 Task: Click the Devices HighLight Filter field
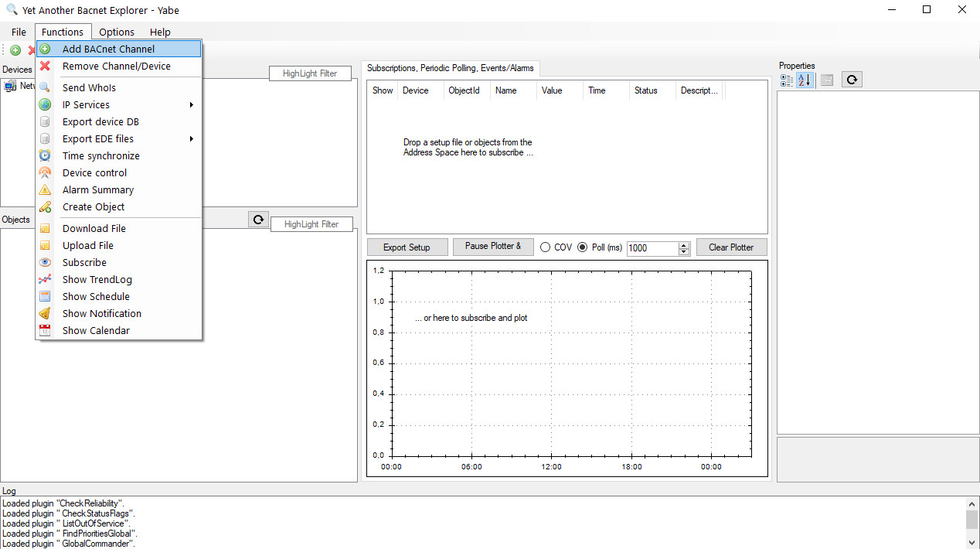310,73
